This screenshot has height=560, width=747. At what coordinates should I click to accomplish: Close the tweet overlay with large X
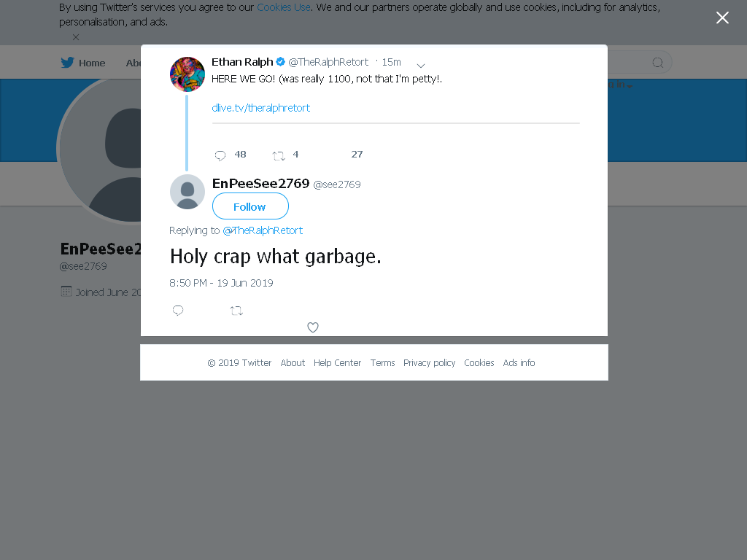(x=722, y=17)
